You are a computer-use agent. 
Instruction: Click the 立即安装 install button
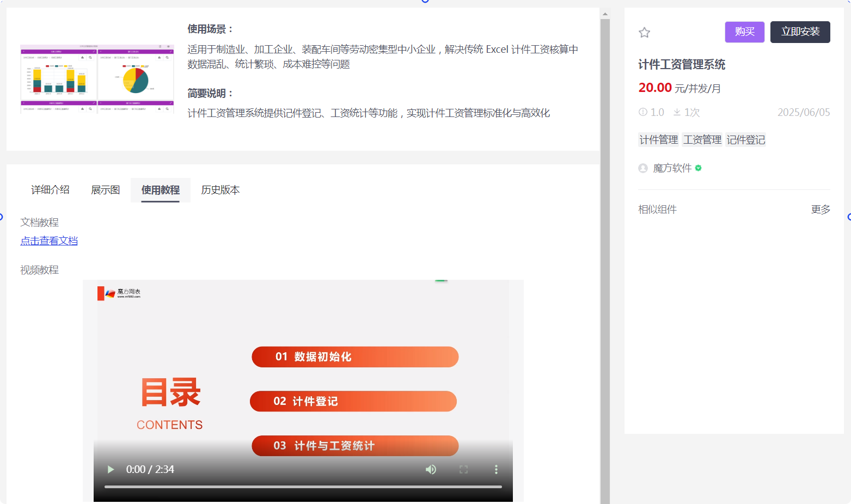pos(800,32)
